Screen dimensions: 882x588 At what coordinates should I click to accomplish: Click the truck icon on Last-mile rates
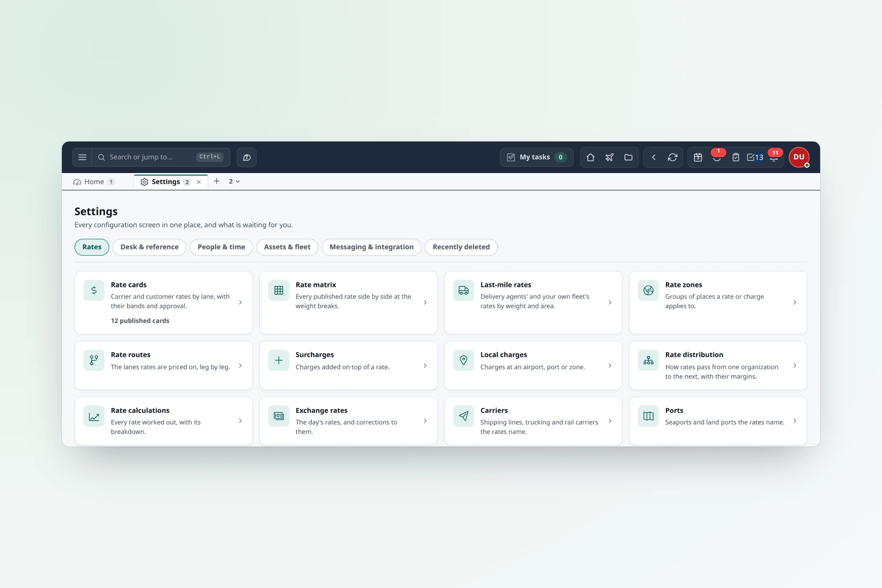pyautogui.click(x=463, y=290)
